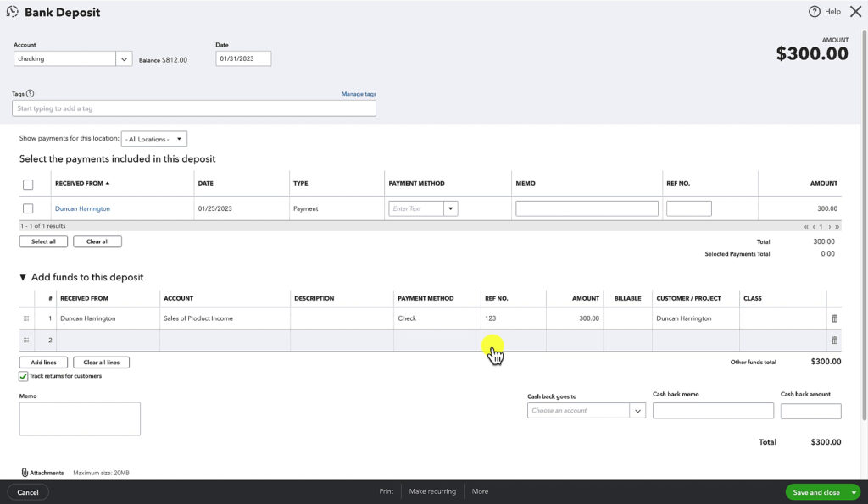The image size is (868, 504).
Task: Click the drag handle on line 2
Action: 26,340
